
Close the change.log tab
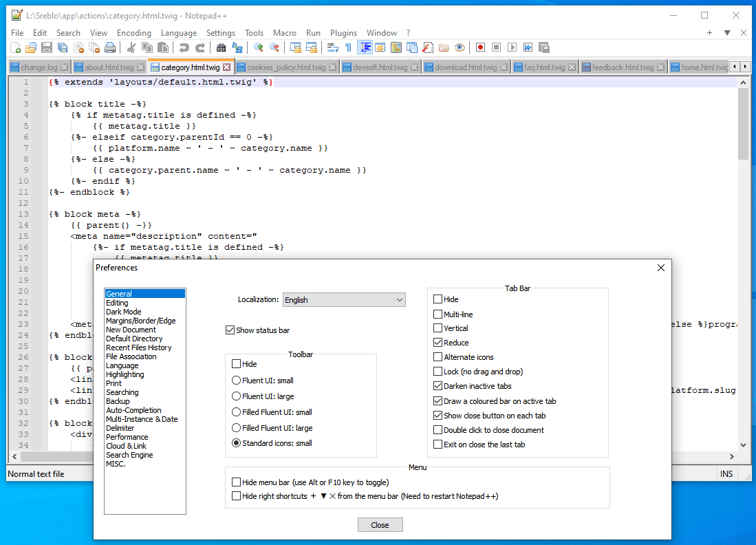pos(65,67)
